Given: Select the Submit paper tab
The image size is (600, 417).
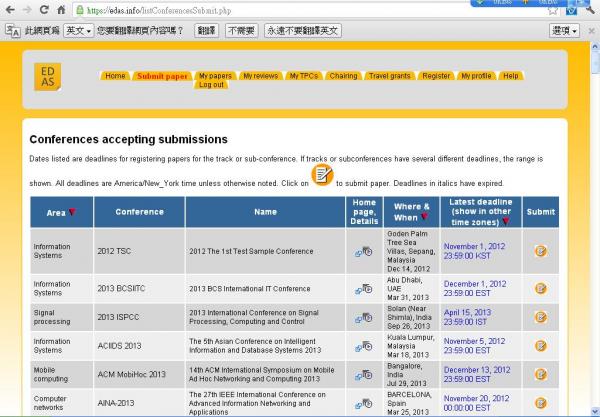Looking at the screenshot, I should 162,76.
